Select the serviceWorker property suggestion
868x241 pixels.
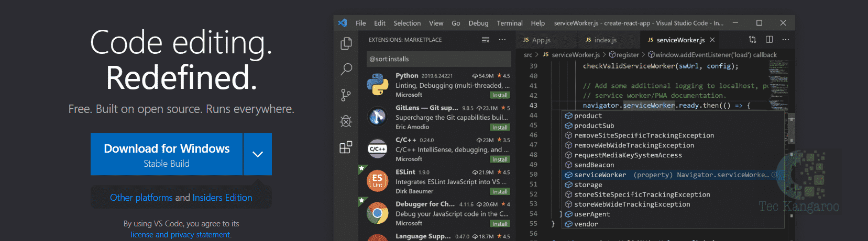(674, 175)
